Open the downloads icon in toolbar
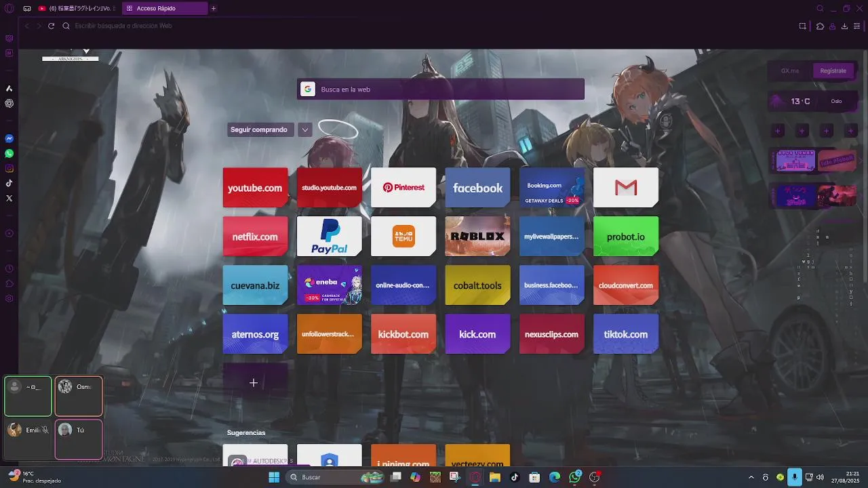The image size is (868, 488). pyautogui.click(x=844, y=26)
